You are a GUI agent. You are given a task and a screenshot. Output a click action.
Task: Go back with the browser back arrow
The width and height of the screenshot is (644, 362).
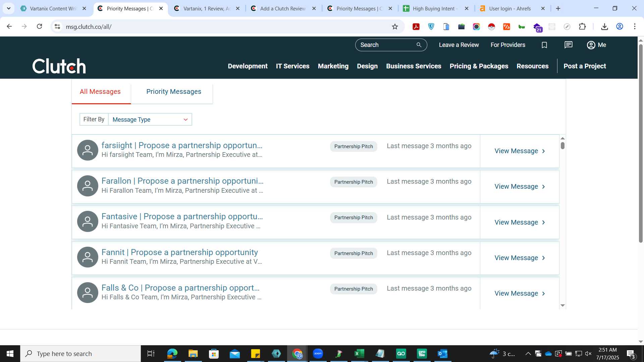click(9, 26)
